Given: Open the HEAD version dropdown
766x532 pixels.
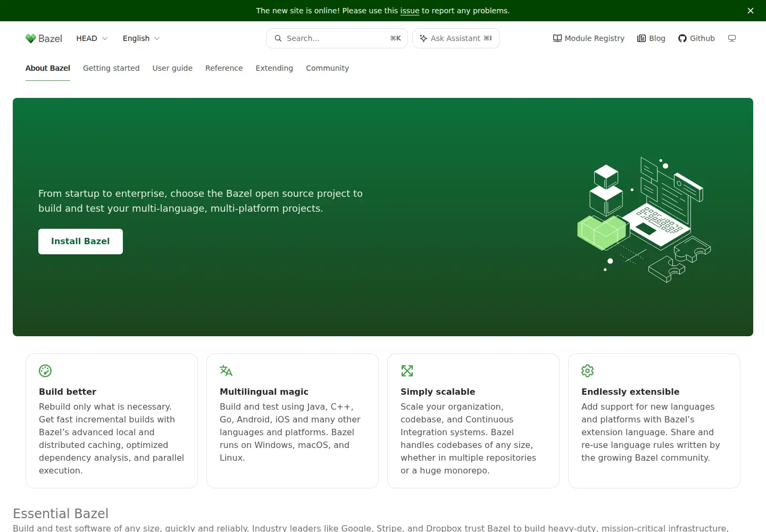Looking at the screenshot, I should (x=91, y=38).
